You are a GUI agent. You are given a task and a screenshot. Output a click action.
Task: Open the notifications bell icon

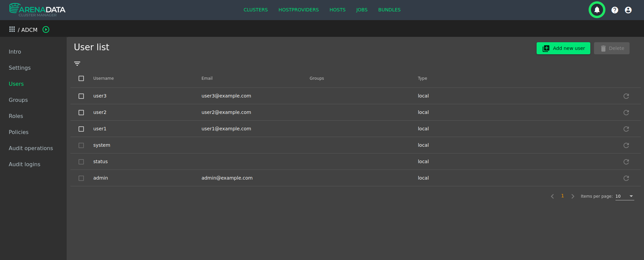click(x=597, y=10)
